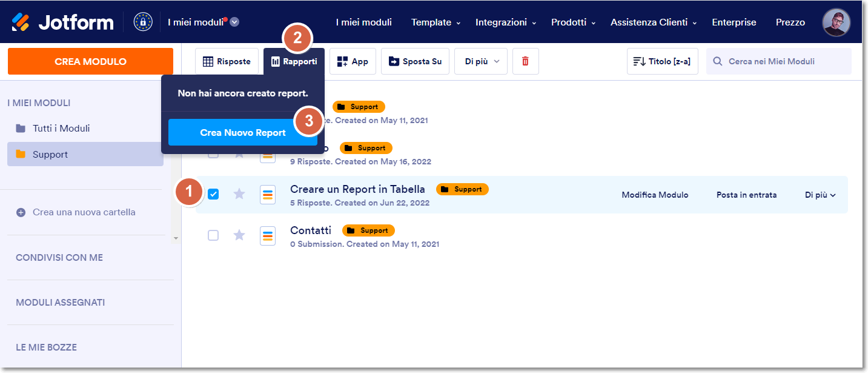868x373 pixels.
Task: Open the Prezzo nav link
Action: click(790, 22)
